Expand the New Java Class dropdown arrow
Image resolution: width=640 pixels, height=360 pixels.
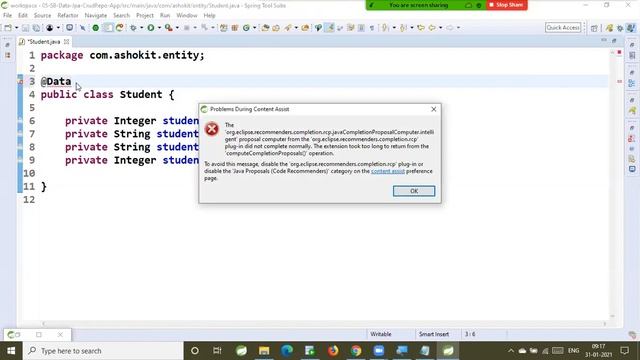[x=254, y=28]
